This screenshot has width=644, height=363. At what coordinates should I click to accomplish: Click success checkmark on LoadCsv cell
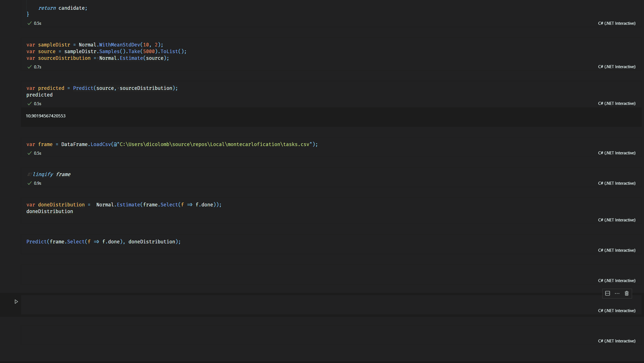tap(29, 153)
